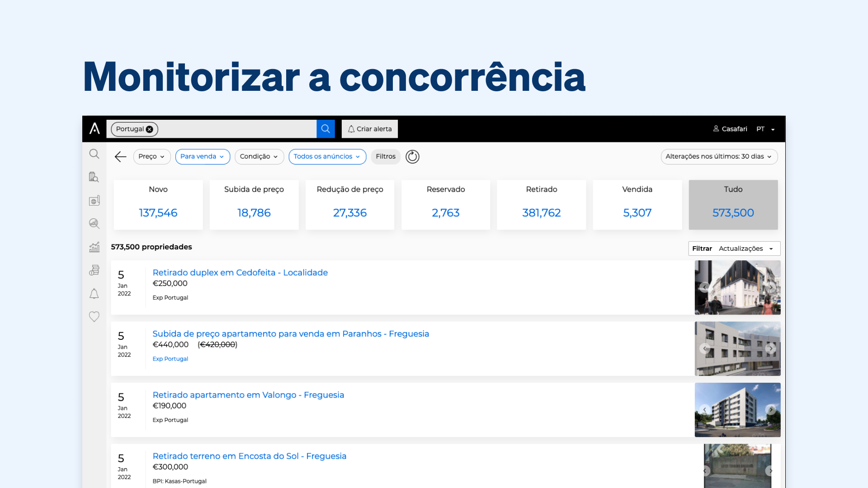Open notifications via the bell icon
The image size is (868, 488).
tap(94, 294)
